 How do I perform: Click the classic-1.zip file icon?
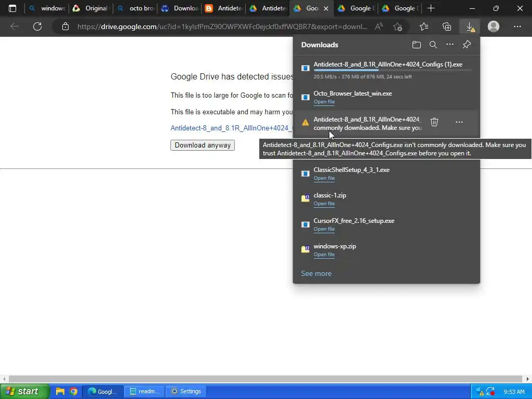pyautogui.click(x=305, y=198)
